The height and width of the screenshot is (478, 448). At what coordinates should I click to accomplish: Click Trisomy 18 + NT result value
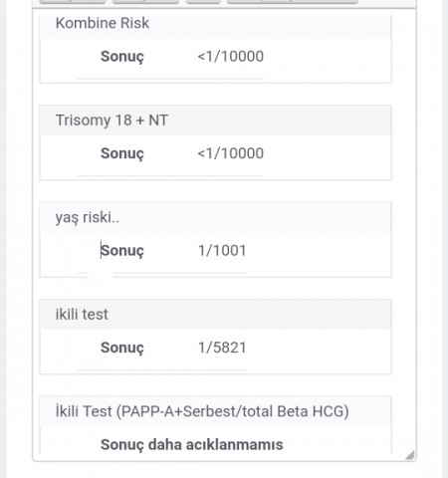click(x=231, y=153)
